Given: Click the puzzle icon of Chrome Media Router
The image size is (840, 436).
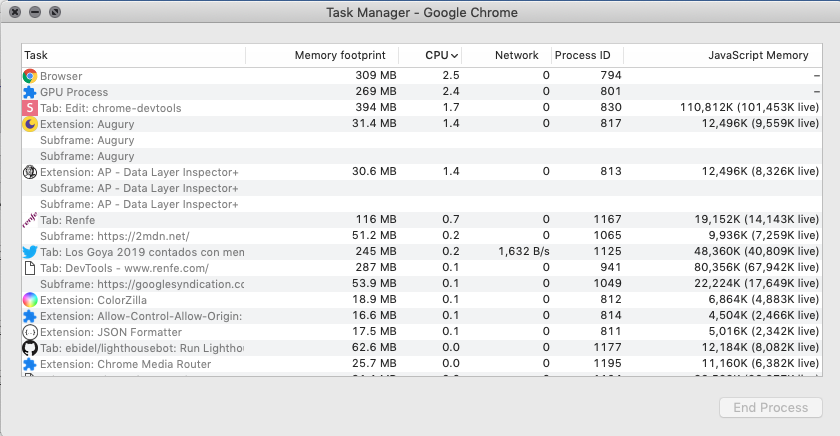Looking at the screenshot, I should click(30, 364).
